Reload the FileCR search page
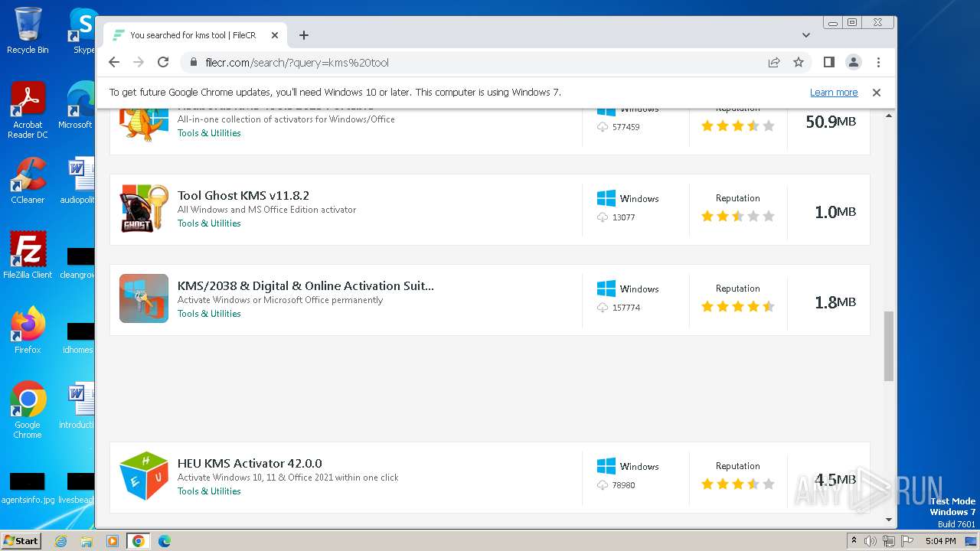Image resolution: width=980 pixels, height=551 pixels. pos(163,62)
